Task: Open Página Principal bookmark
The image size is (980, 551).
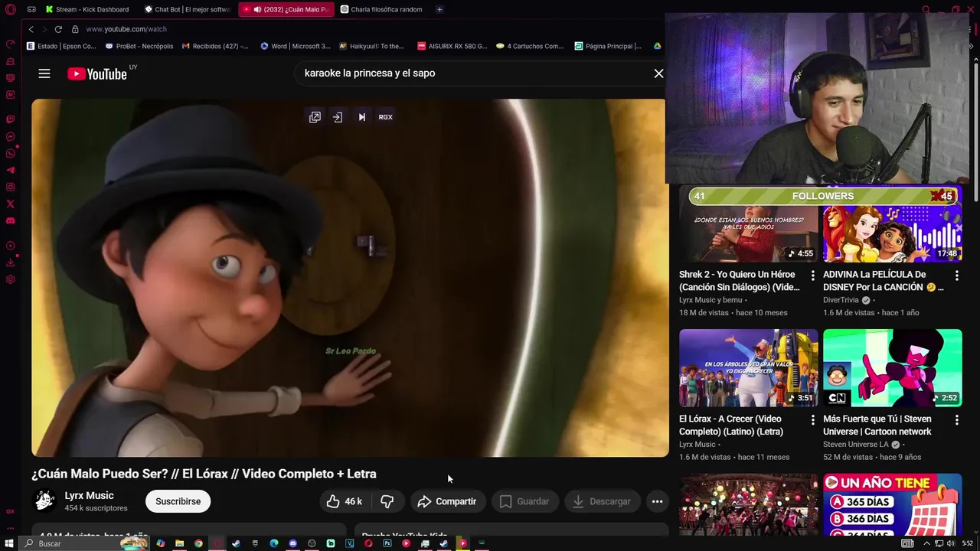Action: 609,46
